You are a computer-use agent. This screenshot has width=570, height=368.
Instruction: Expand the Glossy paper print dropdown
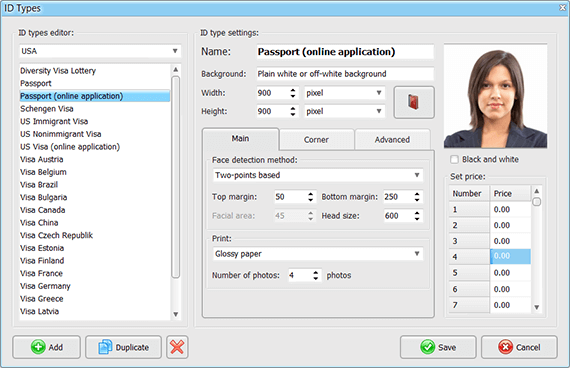(317, 254)
